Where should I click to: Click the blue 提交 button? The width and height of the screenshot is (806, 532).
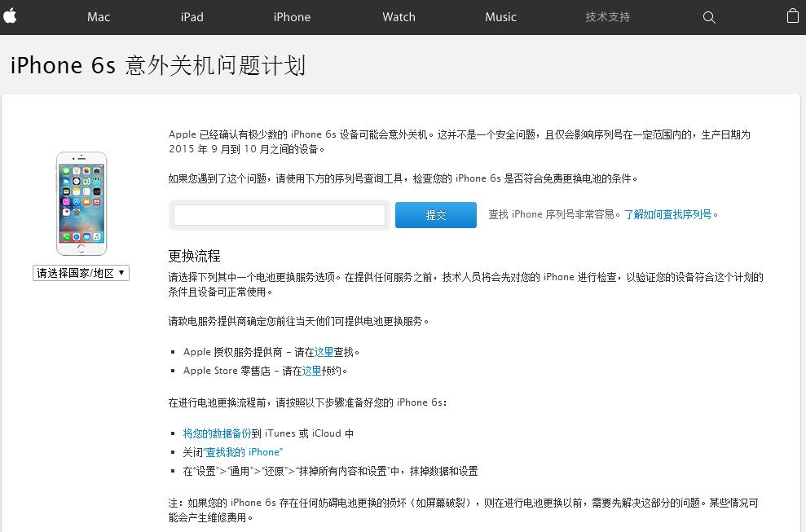(436, 215)
